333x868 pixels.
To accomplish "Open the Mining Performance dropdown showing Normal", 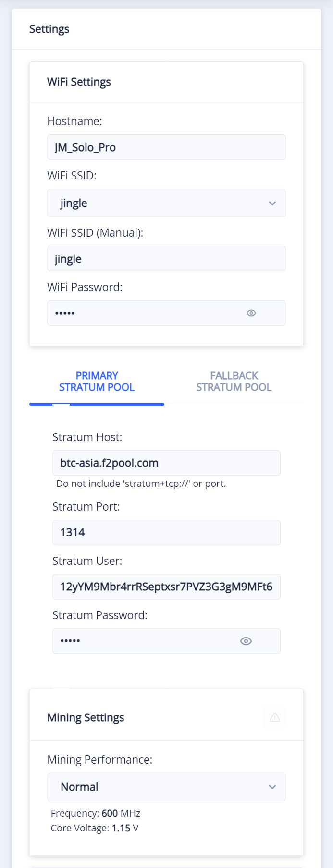I will (x=166, y=787).
